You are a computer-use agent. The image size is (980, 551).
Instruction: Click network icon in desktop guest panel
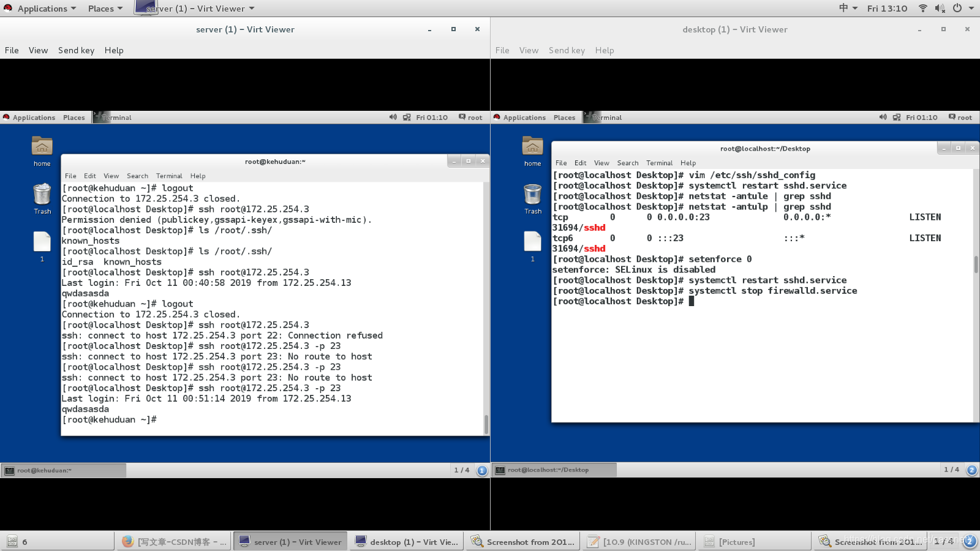pos(897,117)
